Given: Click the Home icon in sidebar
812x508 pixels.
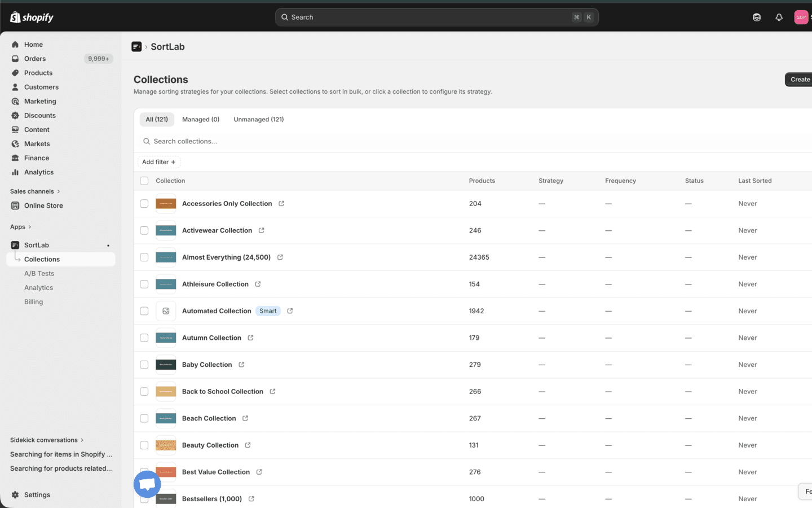Looking at the screenshot, I should coord(15,45).
